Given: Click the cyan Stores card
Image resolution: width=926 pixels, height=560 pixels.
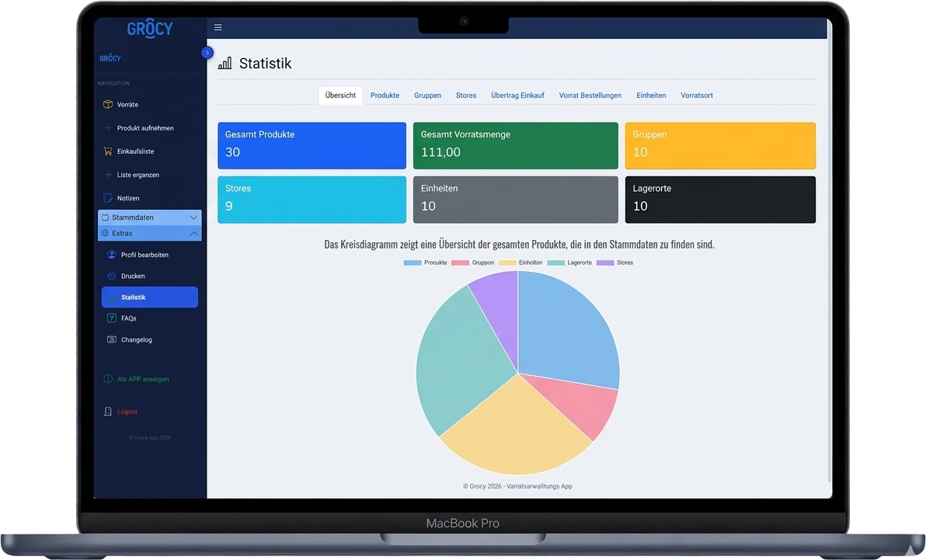Looking at the screenshot, I should coord(312,200).
